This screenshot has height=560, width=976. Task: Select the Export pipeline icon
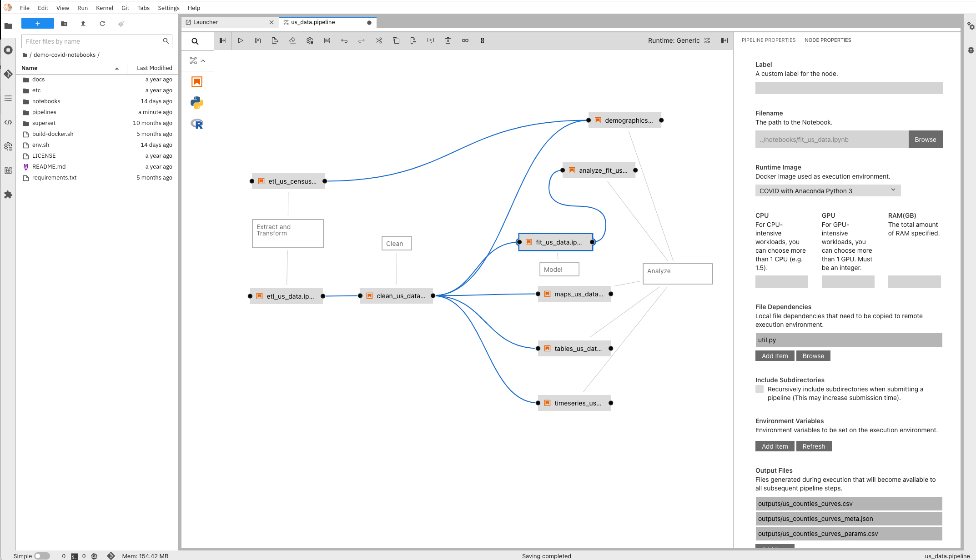pos(276,40)
